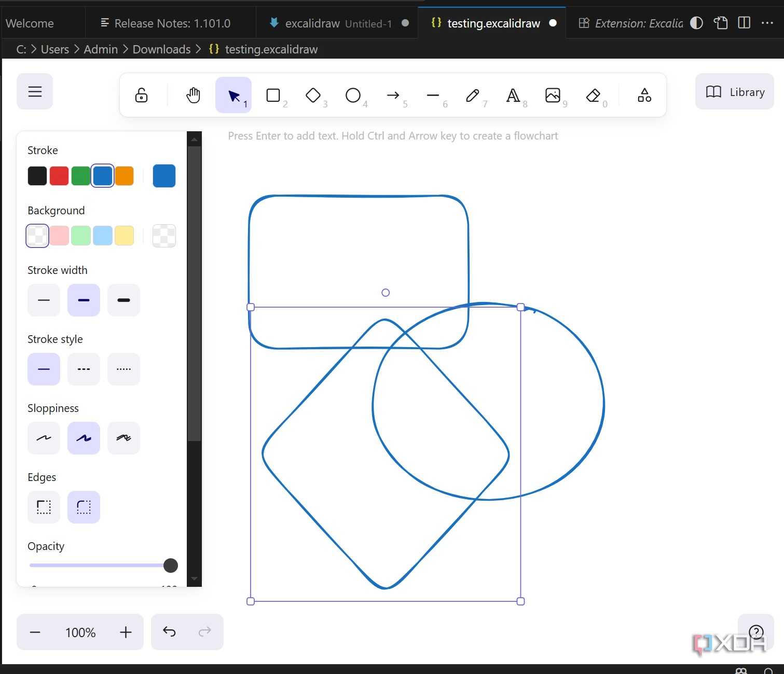Image resolution: width=784 pixels, height=674 pixels.
Task: Set stroke width to bold
Action: pos(84,300)
